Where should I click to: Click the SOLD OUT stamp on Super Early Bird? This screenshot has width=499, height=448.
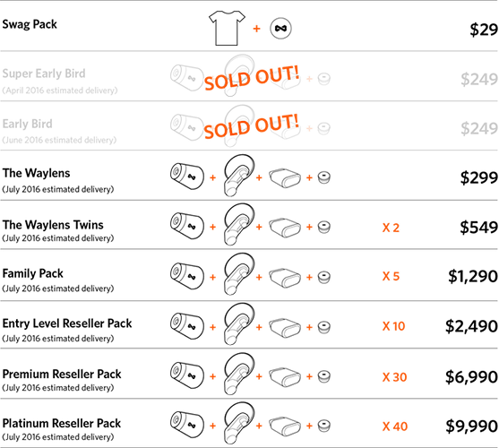(252, 78)
